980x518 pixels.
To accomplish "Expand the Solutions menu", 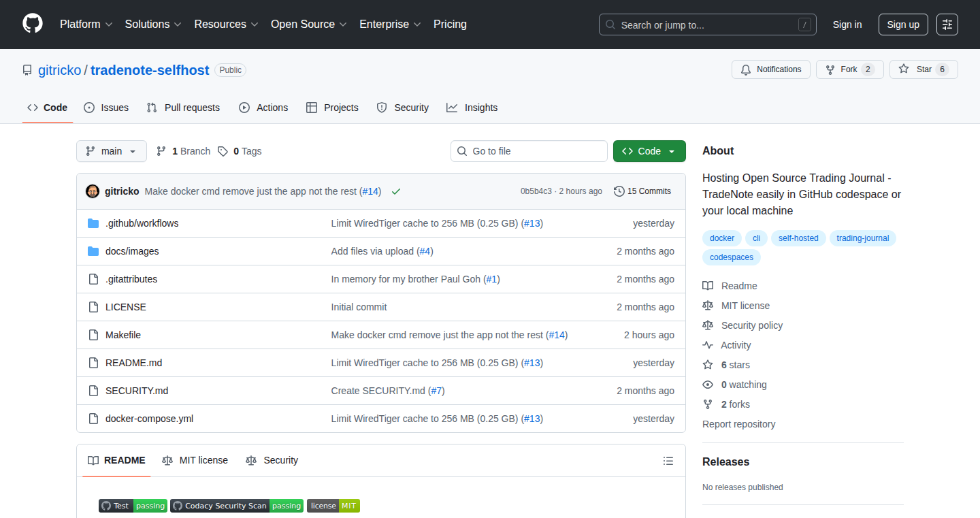I will tap(153, 24).
